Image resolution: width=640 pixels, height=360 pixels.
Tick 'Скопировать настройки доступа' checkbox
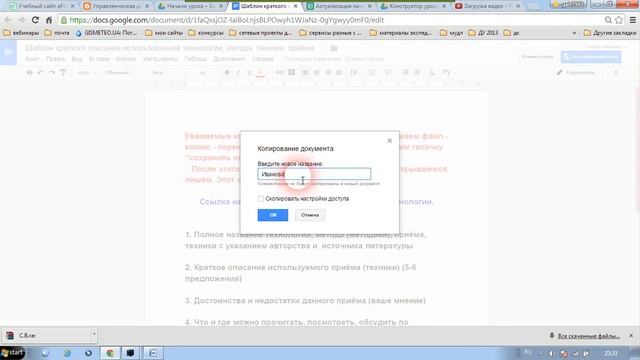[x=261, y=199]
